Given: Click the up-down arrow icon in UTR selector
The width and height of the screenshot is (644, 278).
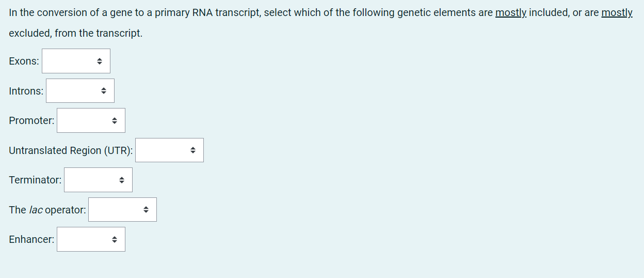Looking at the screenshot, I should click(193, 150).
